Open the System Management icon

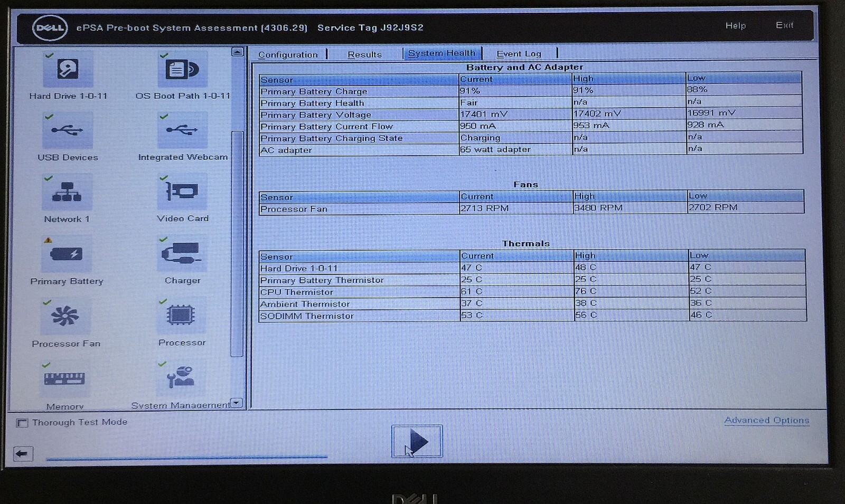point(181,377)
